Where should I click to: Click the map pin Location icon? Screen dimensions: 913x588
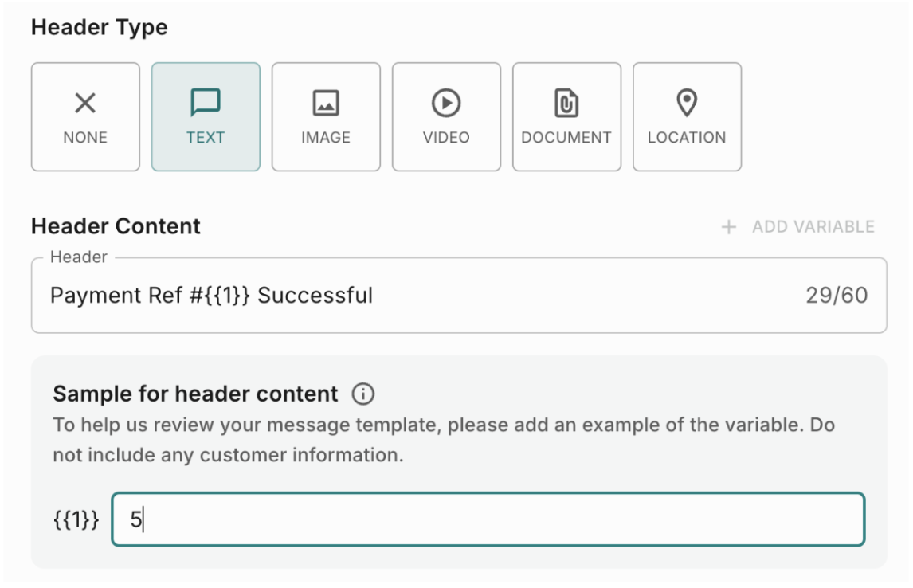(x=687, y=103)
